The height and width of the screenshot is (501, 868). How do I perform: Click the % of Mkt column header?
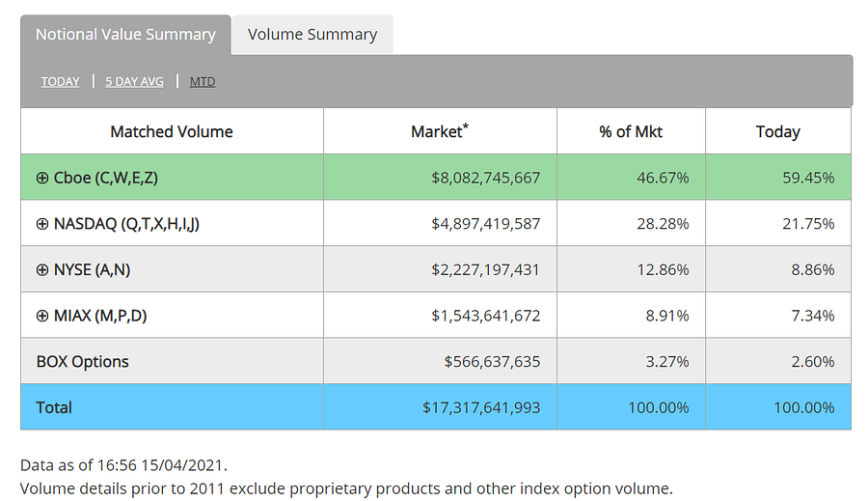click(631, 131)
